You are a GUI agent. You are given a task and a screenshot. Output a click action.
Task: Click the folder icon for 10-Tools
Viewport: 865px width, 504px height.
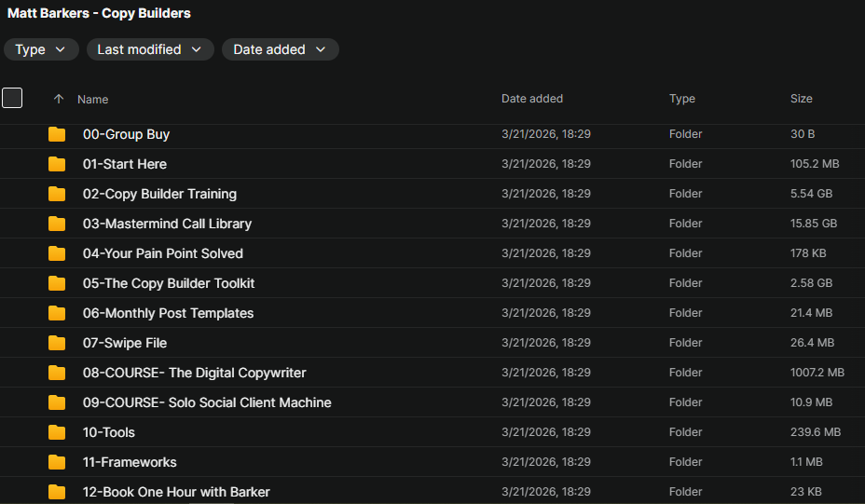click(x=57, y=432)
